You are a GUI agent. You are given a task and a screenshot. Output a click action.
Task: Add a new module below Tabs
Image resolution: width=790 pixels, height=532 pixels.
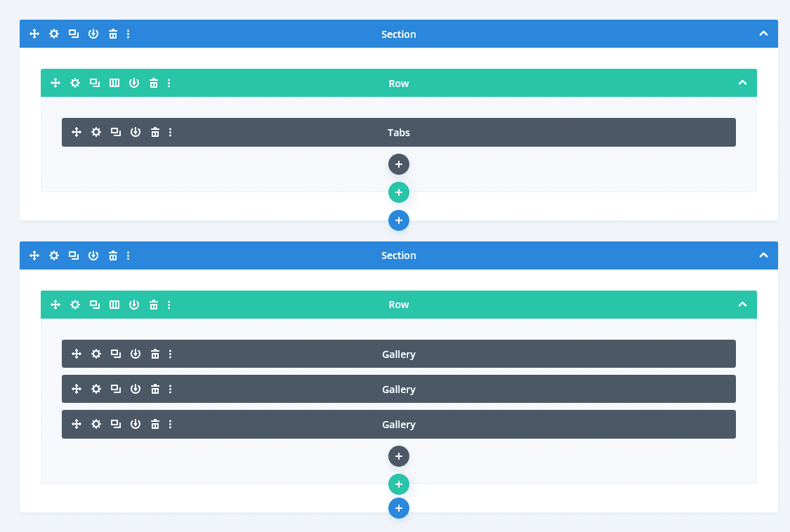[x=399, y=164]
